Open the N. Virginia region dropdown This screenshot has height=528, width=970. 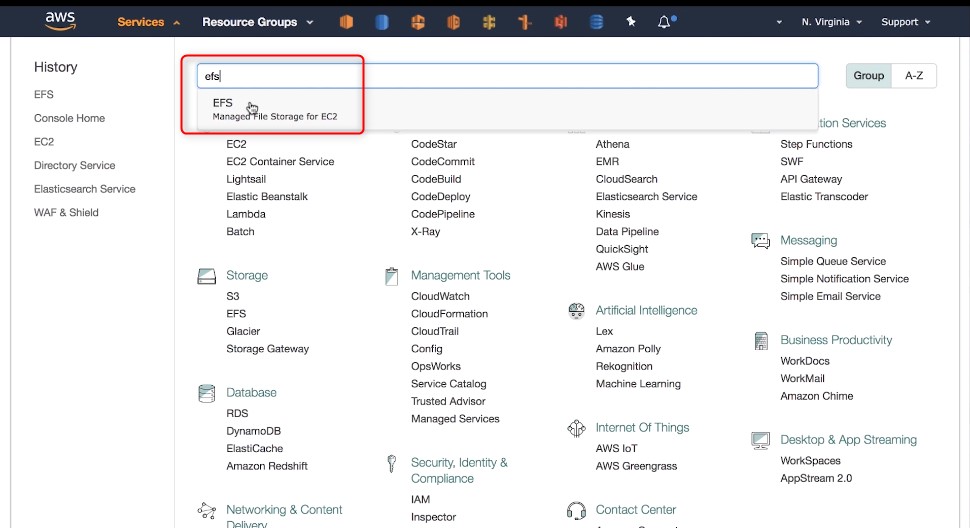coord(831,22)
